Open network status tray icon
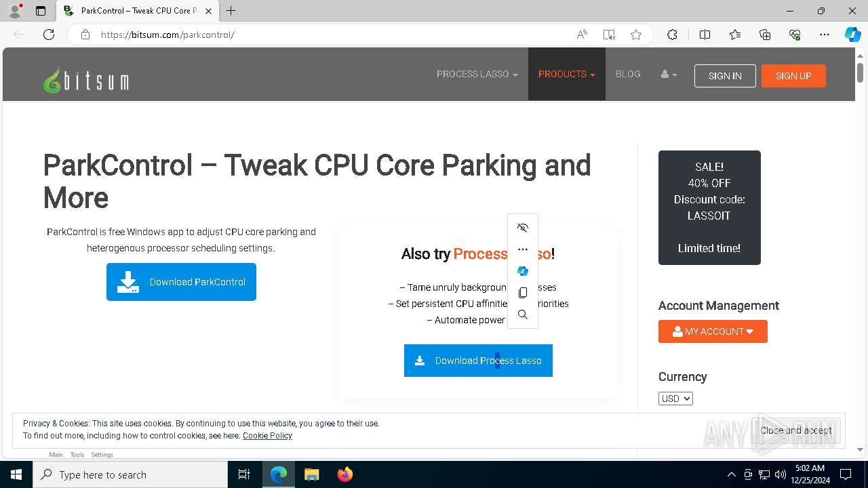868x488 pixels. coord(764,474)
